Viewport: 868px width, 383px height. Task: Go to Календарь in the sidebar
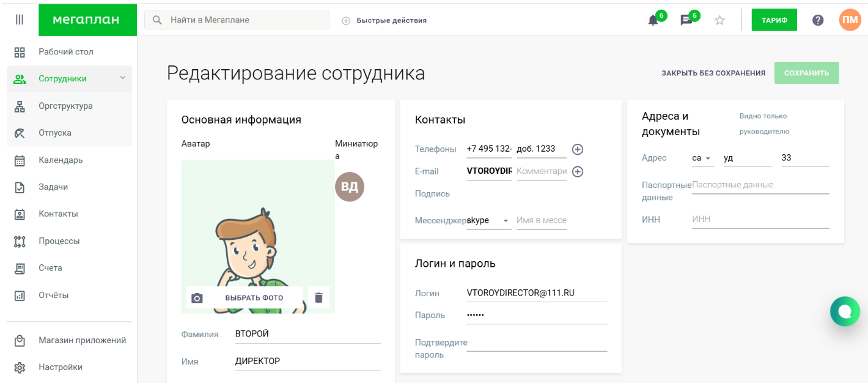coord(61,160)
